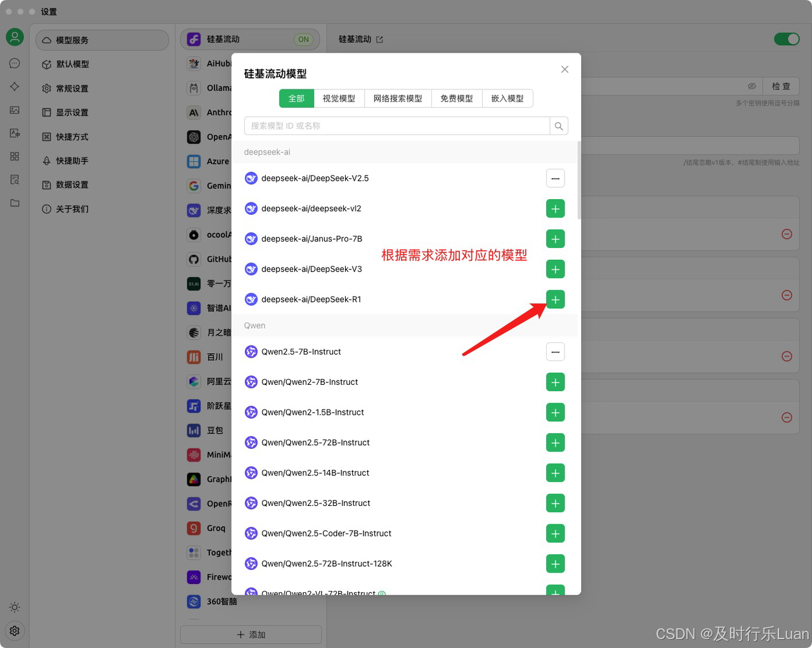This screenshot has height=648, width=812.
Task: Toggle API key visibility eye icon
Action: [752, 86]
